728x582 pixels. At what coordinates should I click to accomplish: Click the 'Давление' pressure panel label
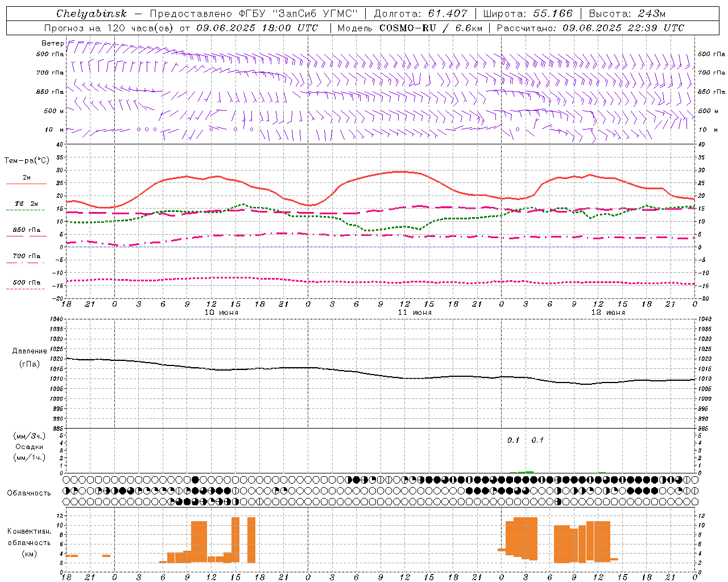pos(30,351)
